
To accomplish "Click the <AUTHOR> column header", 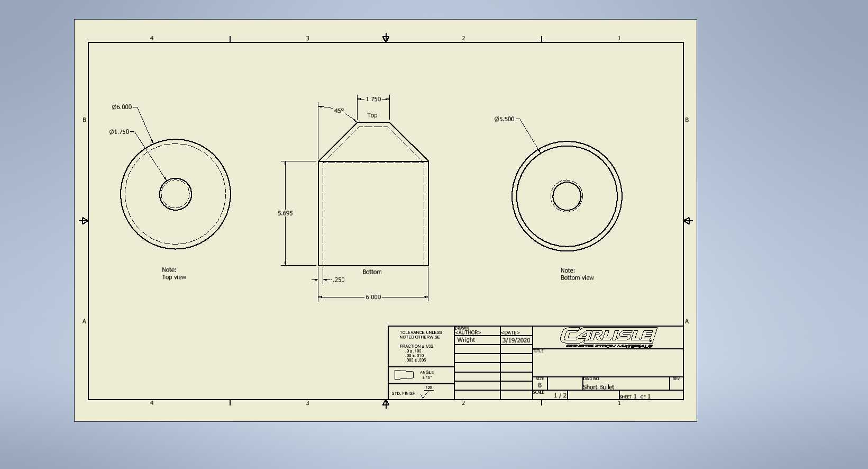I will [468, 332].
